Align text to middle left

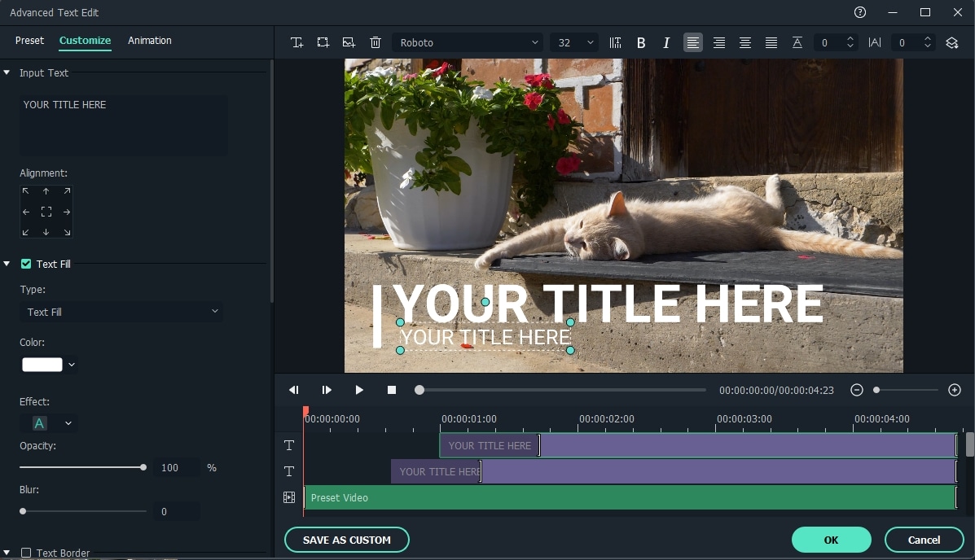[25, 212]
